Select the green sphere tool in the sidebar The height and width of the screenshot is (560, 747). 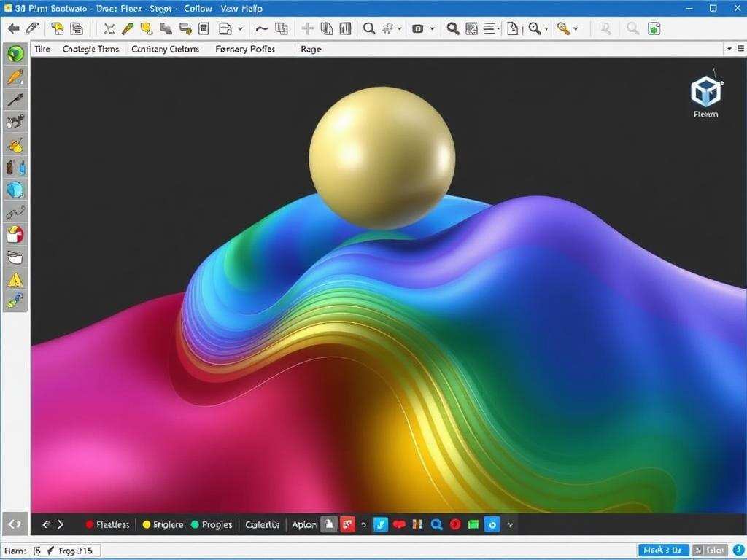click(x=15, y=53)
